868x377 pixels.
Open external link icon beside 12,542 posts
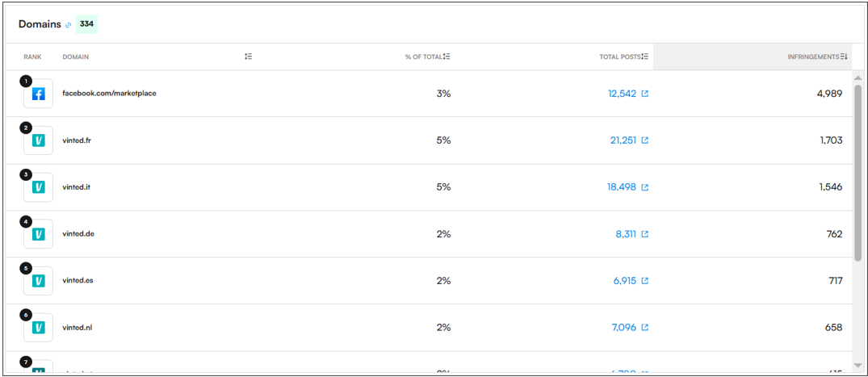click(x=645, y=94)
